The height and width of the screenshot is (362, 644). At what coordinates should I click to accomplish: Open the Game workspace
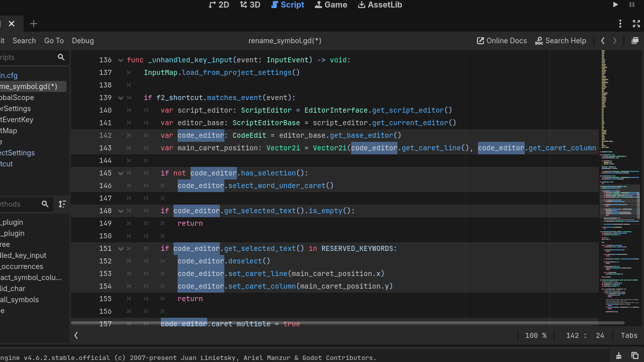pos(331,5)
